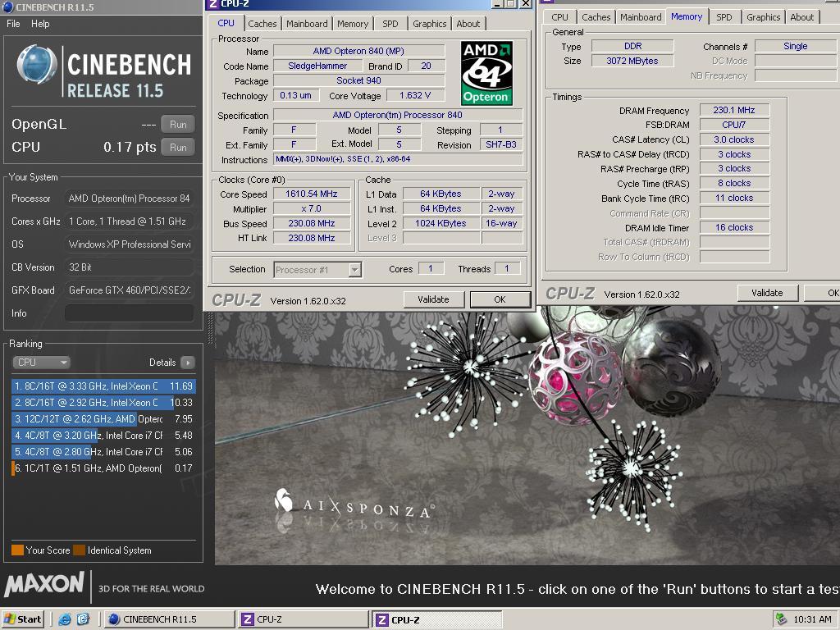
Task: Click the GFX Board field GeForce GTX 460
Action: (x=129, y=290)
